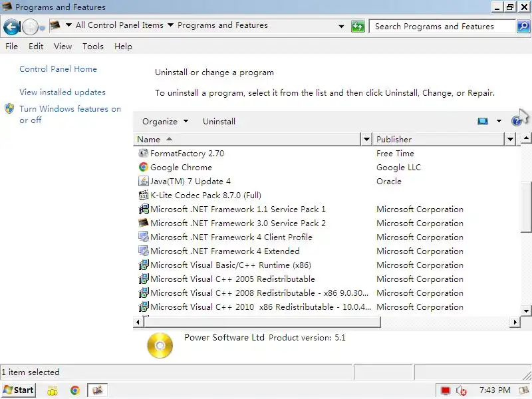This screenshot has height=399, width=532.
Task: Expand dropdown before All Control Panel Items
Action: 68,25
